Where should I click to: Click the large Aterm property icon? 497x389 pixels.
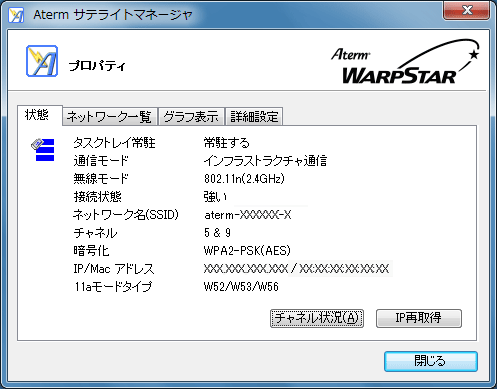click(x=42, y=61)
